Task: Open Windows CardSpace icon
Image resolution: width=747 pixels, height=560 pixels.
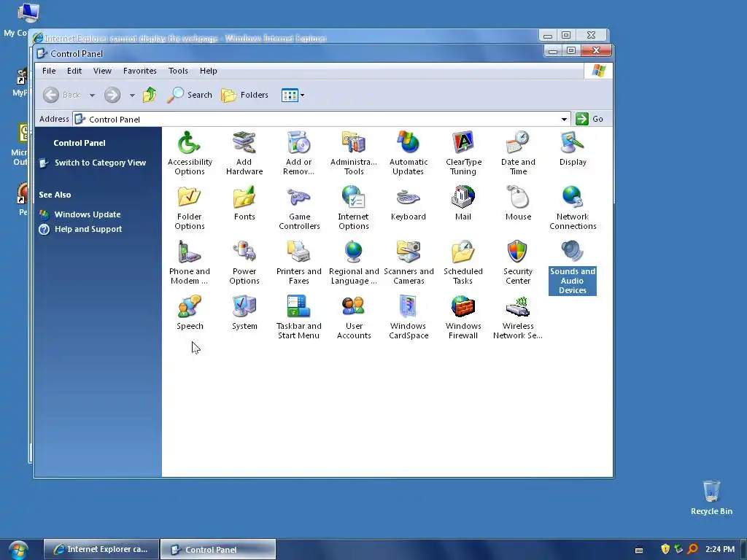Action: (x=409, y=318)
